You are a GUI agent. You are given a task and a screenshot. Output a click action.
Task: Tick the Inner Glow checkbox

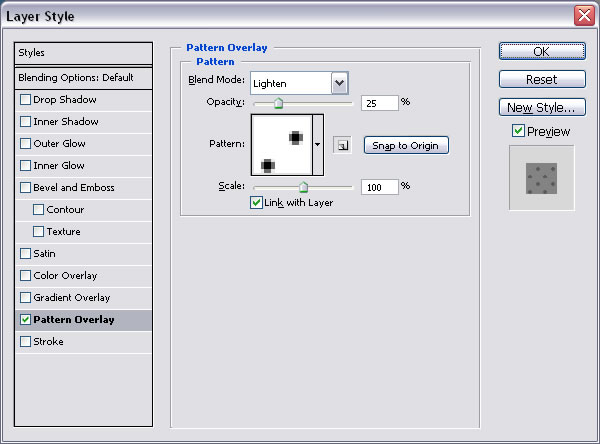[25, 166]
